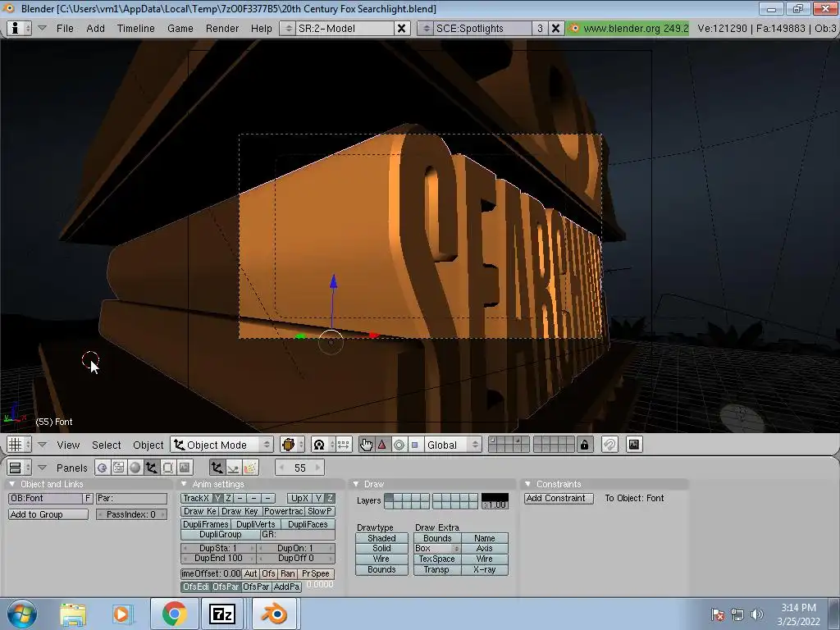Viewport: 840px width, 630px height.
Task: Open Particle buttons sub-context icon
Action: (x=250, y=468)
